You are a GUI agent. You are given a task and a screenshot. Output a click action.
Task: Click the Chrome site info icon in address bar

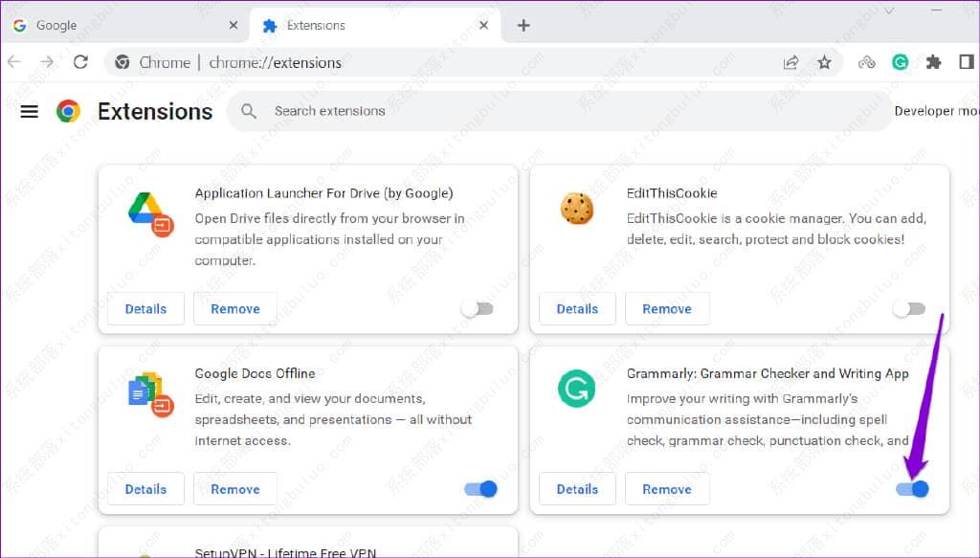coord(122,62)
